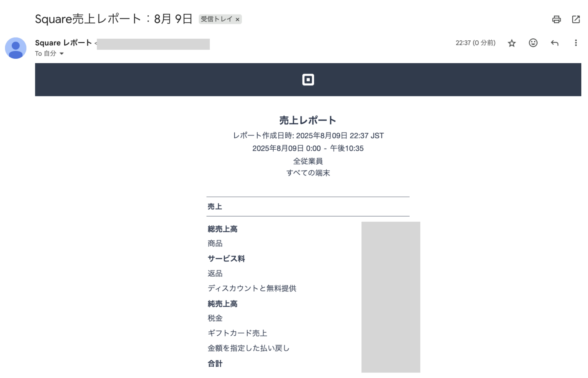Click the 商品 row label

[x=215, y=244]
